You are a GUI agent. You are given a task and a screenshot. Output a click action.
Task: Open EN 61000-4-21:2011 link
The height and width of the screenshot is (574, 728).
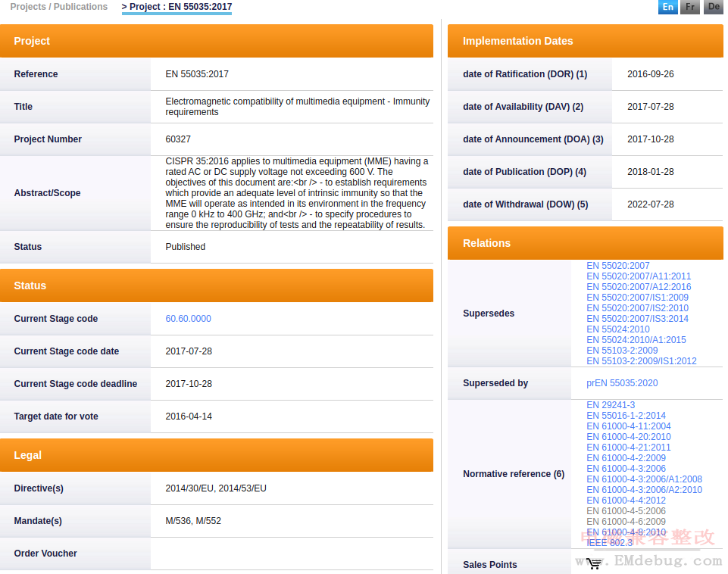coord(629,448)
